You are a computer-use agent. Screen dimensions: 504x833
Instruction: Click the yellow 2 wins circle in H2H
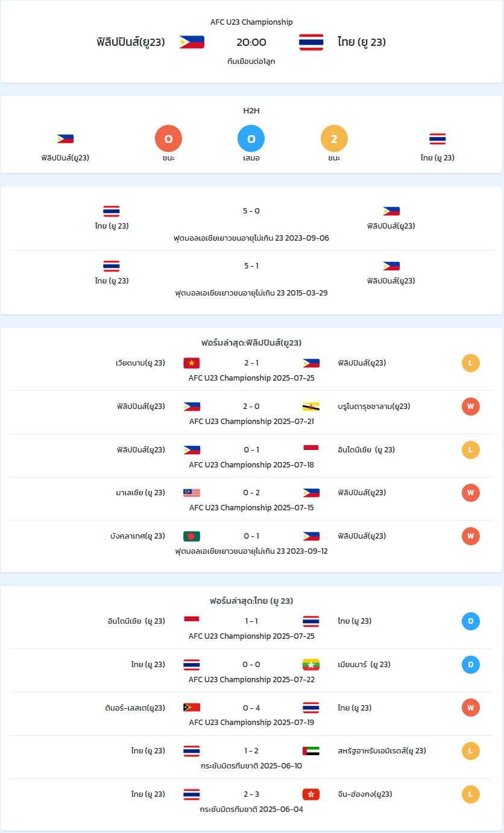(x=334, y=139)
